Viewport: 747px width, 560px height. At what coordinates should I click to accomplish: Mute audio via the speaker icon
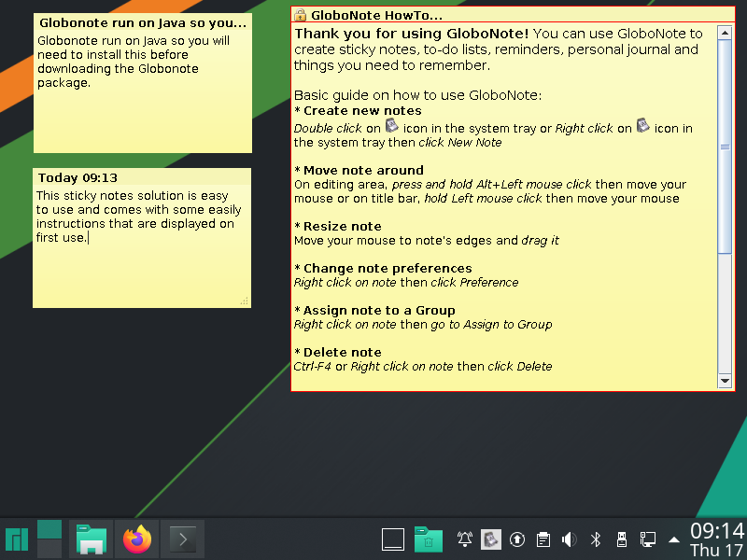(x=570, y=539)
